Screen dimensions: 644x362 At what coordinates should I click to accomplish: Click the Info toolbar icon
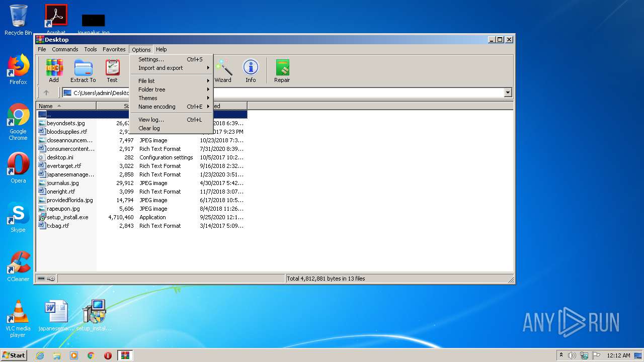[x=251, y=71]
